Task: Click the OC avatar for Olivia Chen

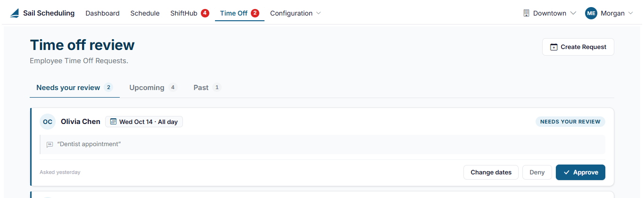Action: (48, 122)
